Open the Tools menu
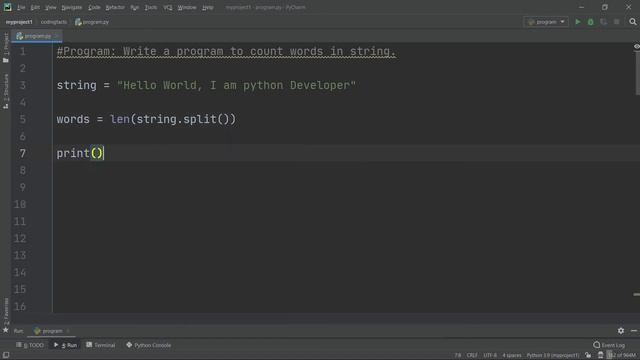Viewport: 640px width, 360px height. (x=151, y=7)
